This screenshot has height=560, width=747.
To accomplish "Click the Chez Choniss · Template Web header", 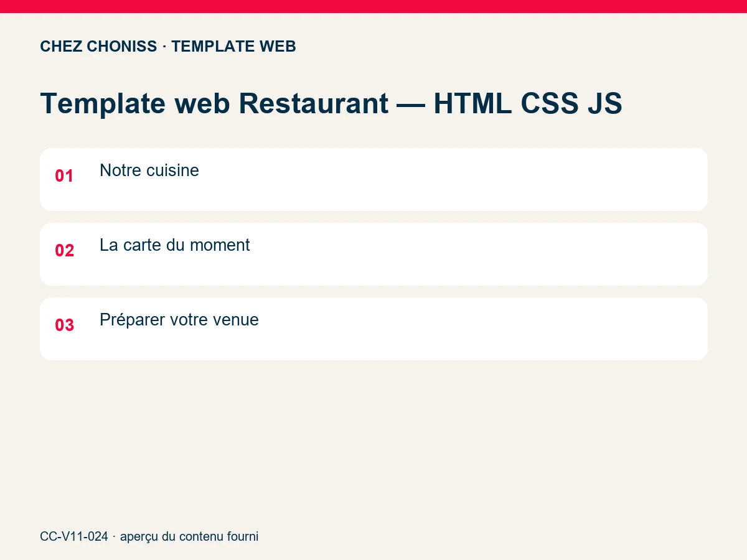I will 168,47.
